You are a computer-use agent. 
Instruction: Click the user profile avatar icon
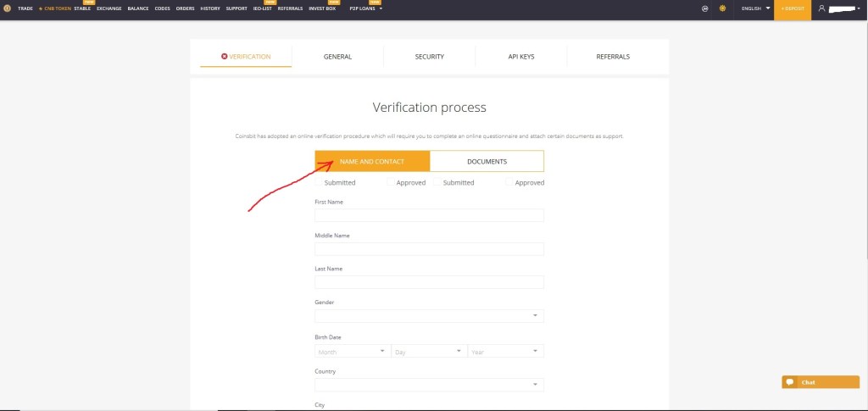pos(821,8)
